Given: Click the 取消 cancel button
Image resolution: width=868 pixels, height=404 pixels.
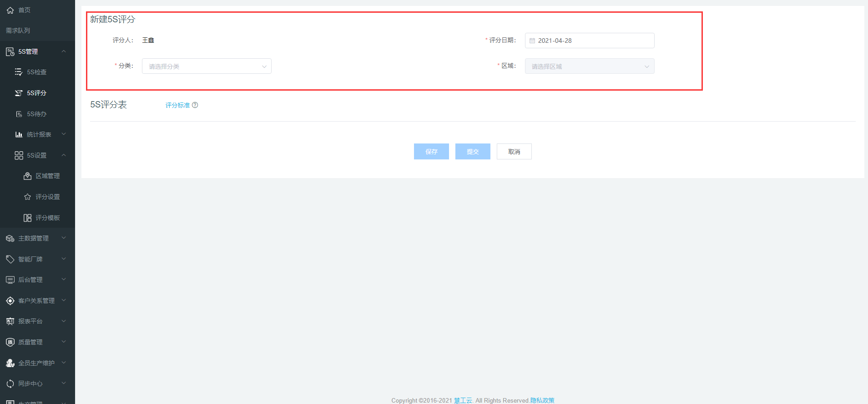Looking at the screenshot, I should (x=514, y=152).
